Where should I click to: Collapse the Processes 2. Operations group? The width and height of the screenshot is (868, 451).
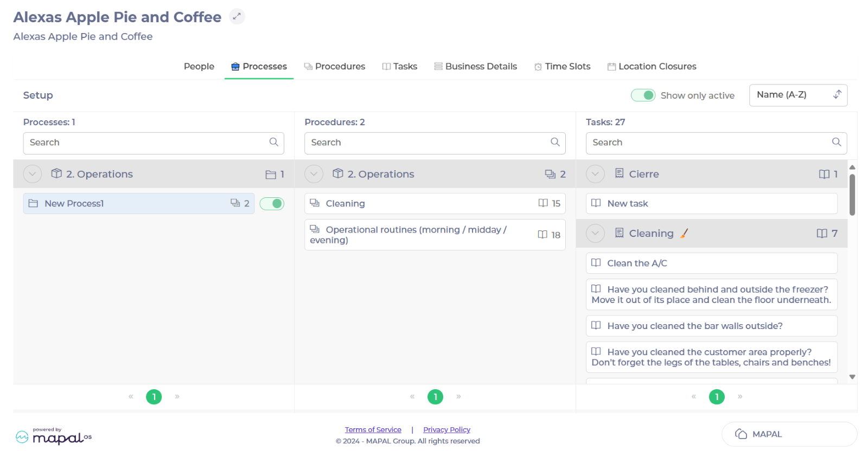click(33, 174)
